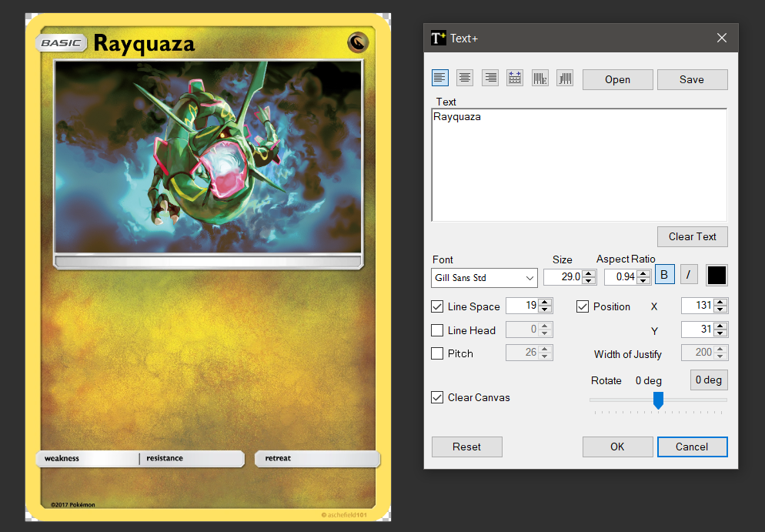Click Reset button
The image size is (765, 532).
[x=467, y=447]
